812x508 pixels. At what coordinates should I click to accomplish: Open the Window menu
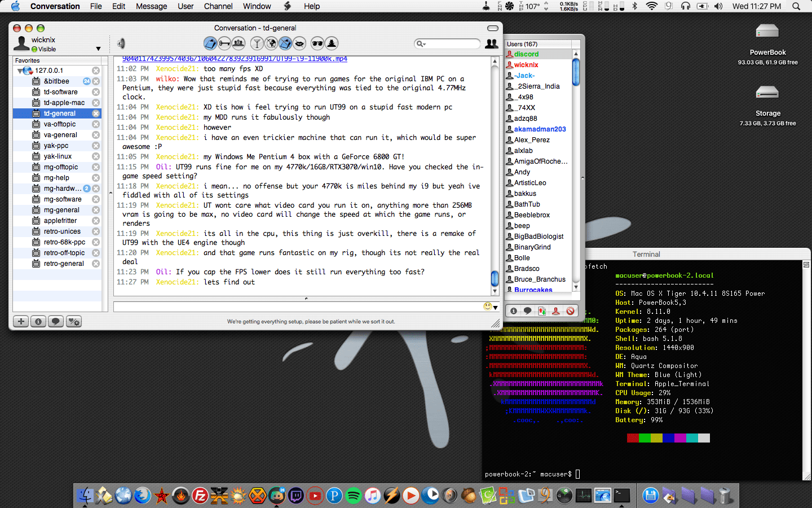(x=257, y=6)
